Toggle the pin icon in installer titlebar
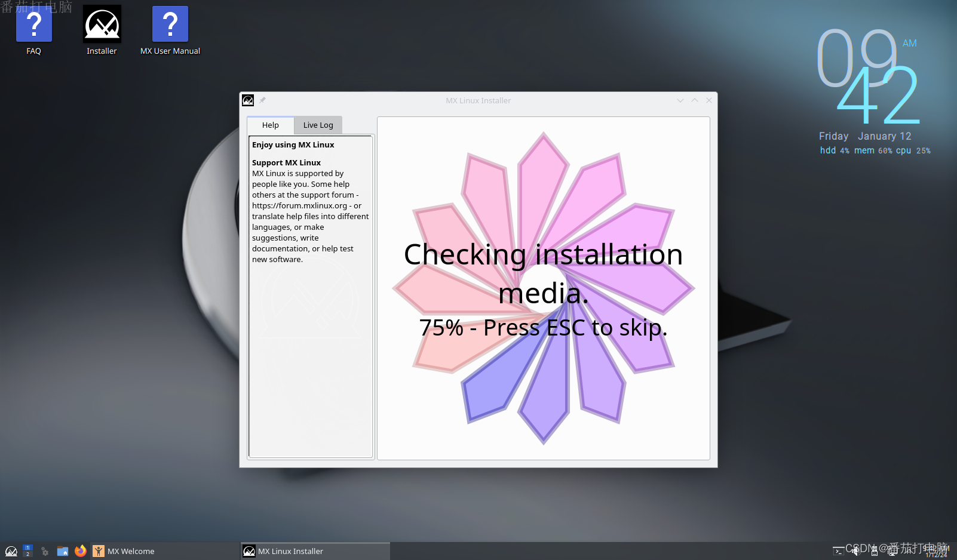 [262, 100]
